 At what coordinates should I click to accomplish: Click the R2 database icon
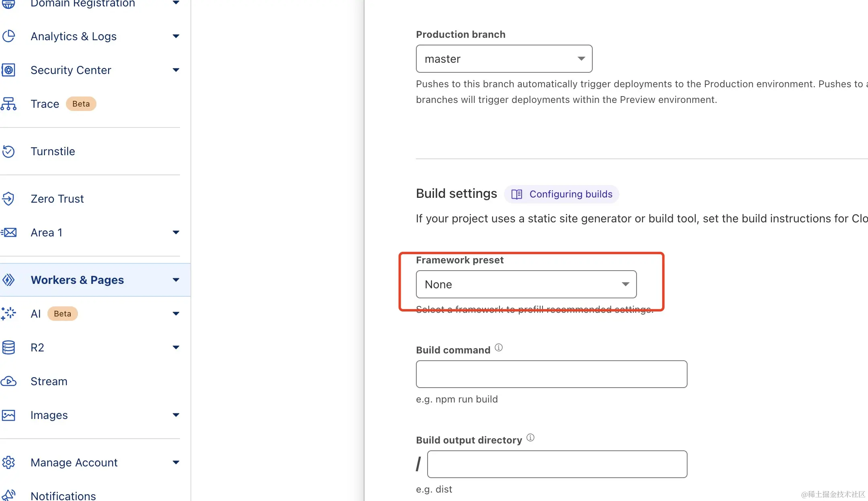(x=8, y=347)
